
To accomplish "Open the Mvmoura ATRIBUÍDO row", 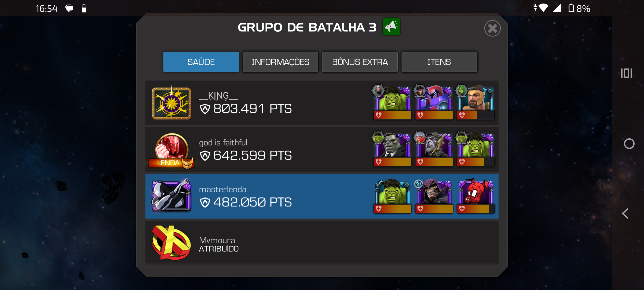I will (322, 243).
